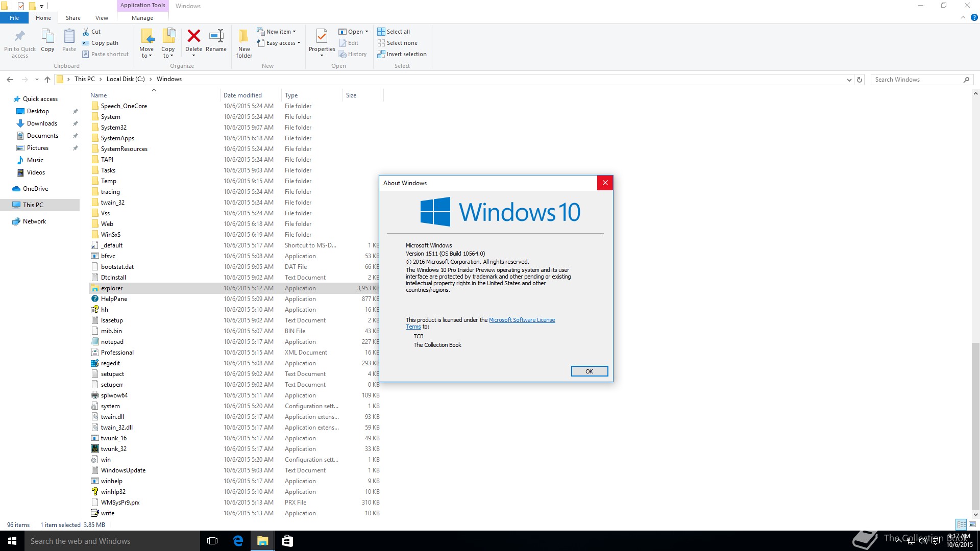This screenshot has height=551, width=980.
Task: Click the Rename ribbon icon
Action: (x=216, y=36)
